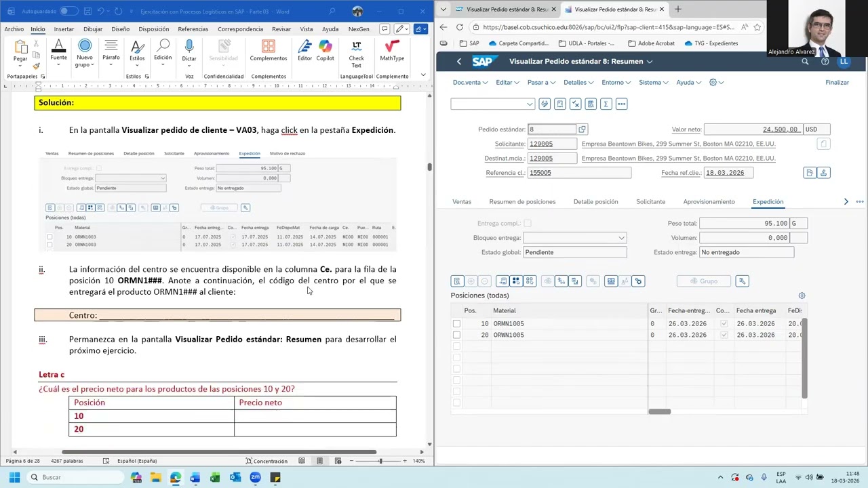This screenshot has width=868, height=488.
Task: Open SAP settings gear dropdown menu
Action: tap(716, 82)
